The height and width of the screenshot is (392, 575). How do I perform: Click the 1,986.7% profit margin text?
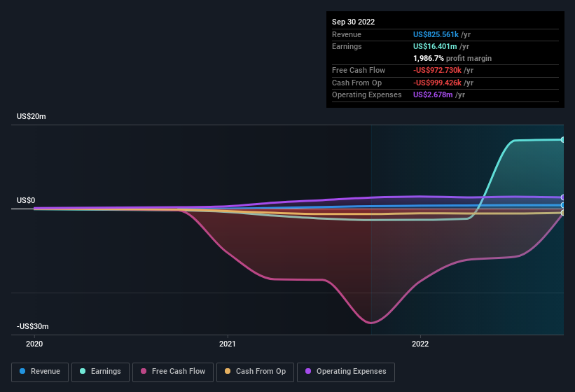coord(452,58)
